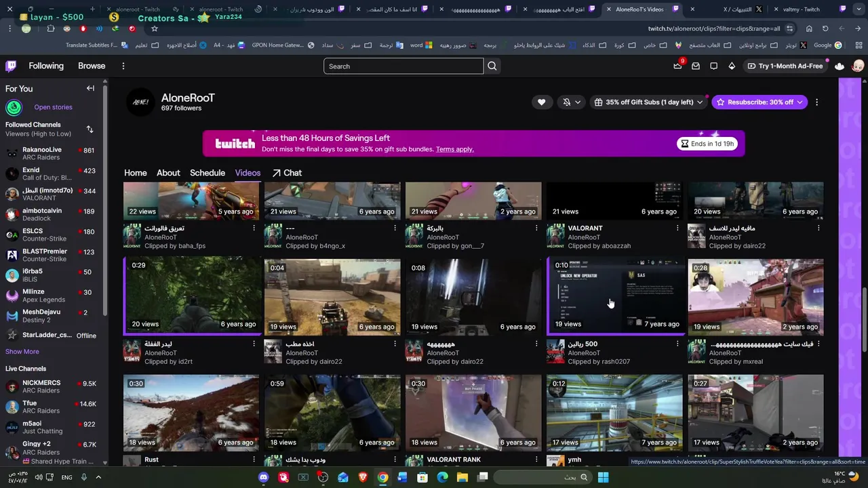Click the search magnifier button
The height and width of the screenshot is (488, 868).
(x=492, y=66)
